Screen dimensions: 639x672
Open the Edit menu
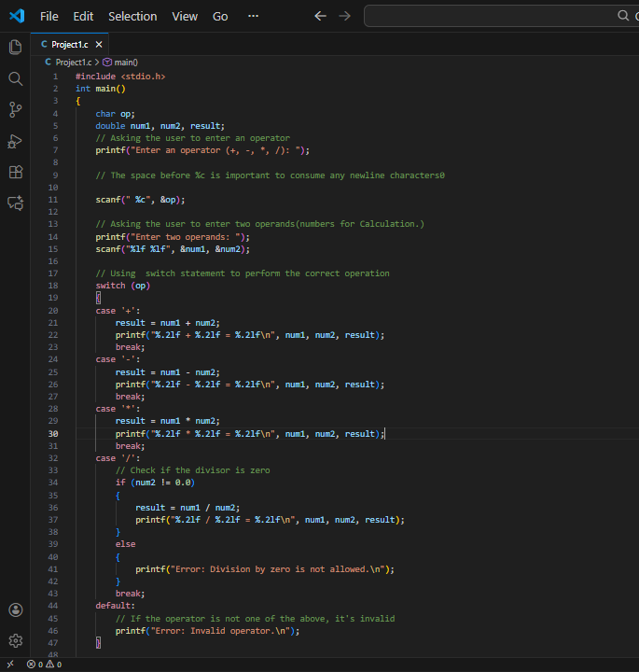(x=83, y=16)
